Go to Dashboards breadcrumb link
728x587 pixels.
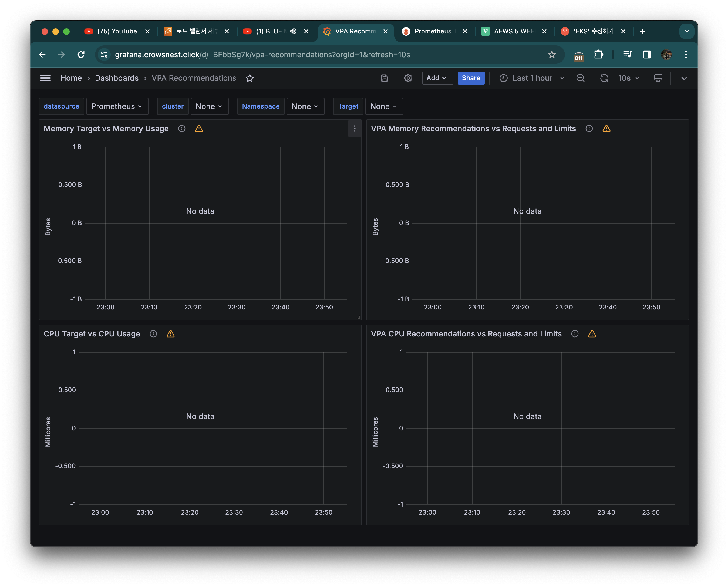117,78
